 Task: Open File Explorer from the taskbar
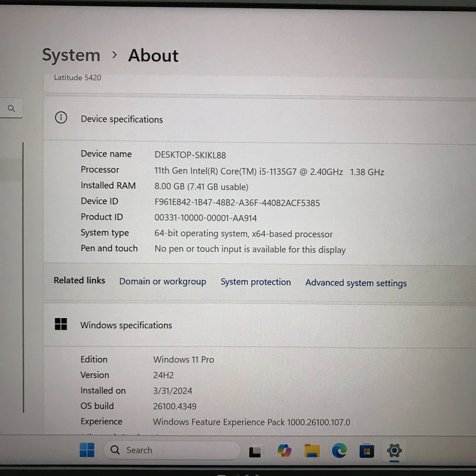click(x=312, y=451)
